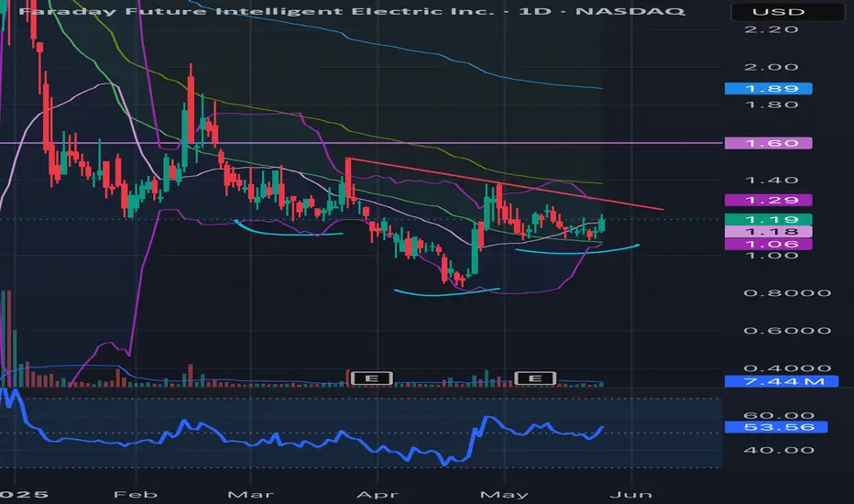
Task: Click the May date axis label
Action: pos(504,494)
